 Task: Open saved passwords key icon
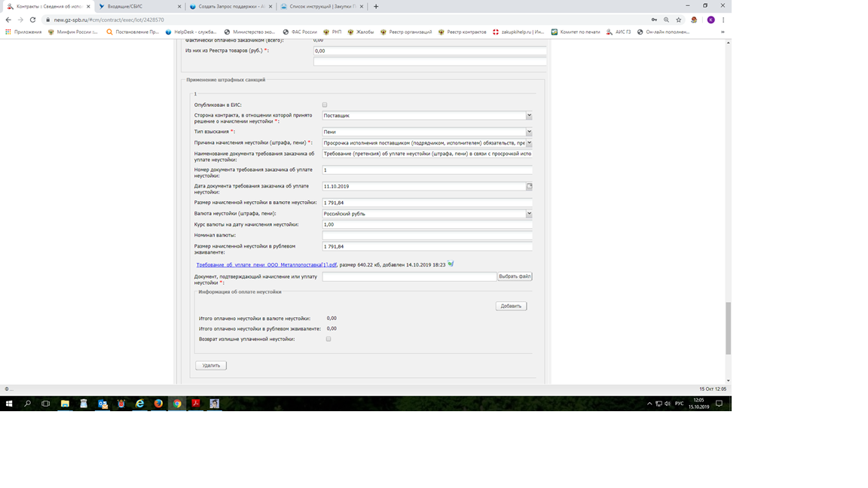pyautogui.click(x=654, y=20)
